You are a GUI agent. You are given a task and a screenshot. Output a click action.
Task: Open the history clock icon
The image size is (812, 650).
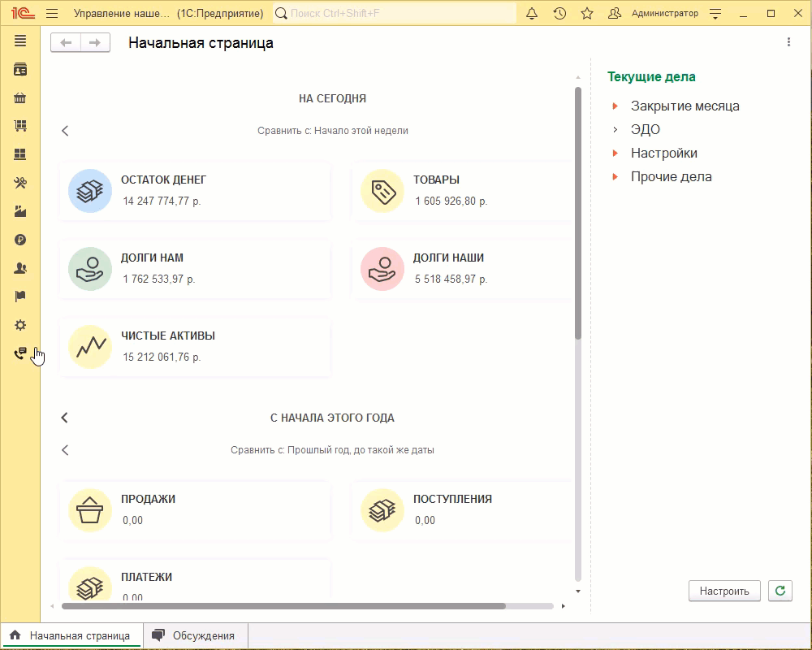pyautogui.click(x=559, y=14)
